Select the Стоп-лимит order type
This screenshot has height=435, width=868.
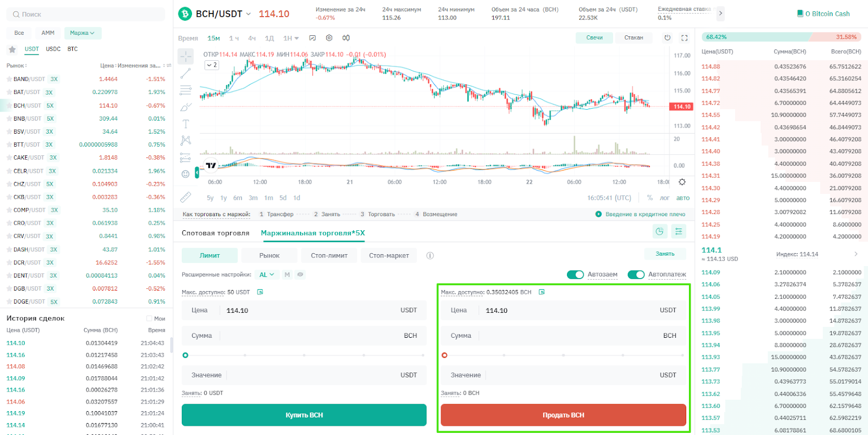coord(329,255)
